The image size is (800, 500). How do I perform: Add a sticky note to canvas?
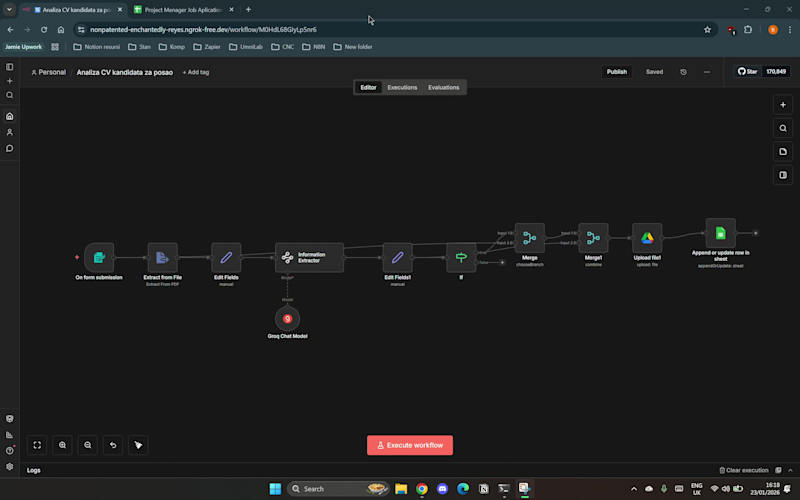783,152
